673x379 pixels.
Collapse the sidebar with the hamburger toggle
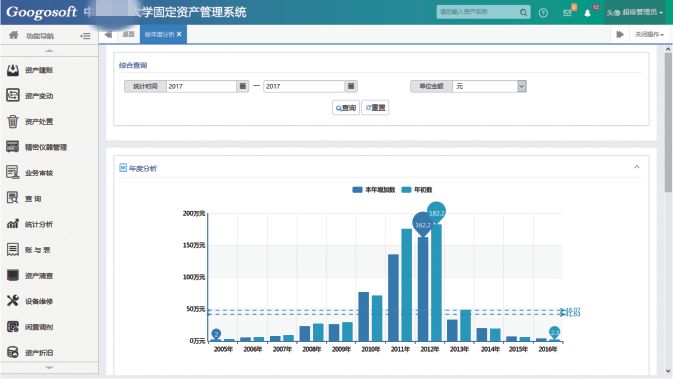[x=85, y=36]
